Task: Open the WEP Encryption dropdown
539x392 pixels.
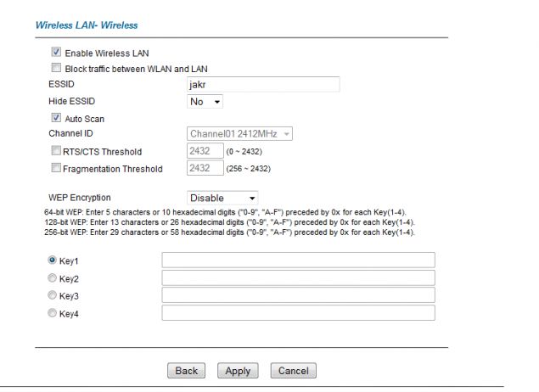Action: (x=222, y=198)
